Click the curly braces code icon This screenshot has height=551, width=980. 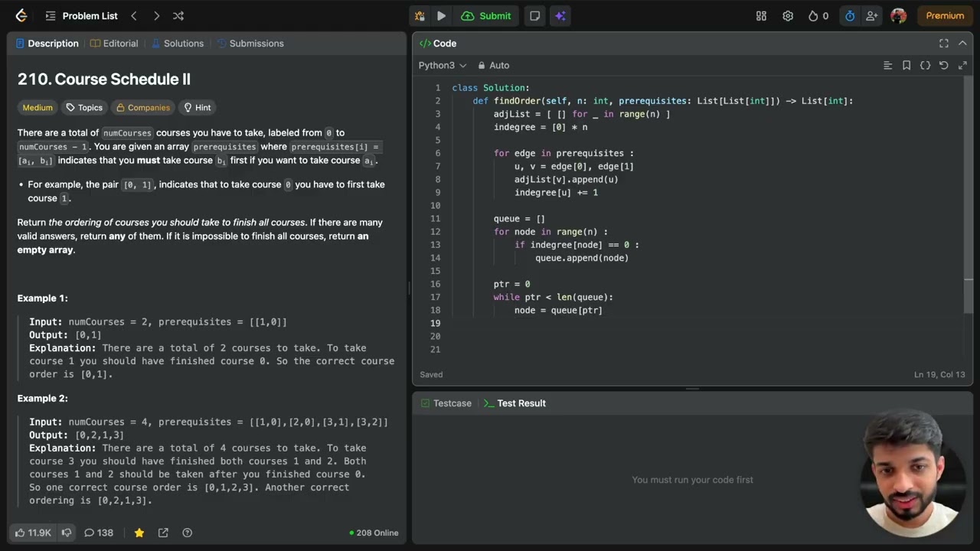925,66
